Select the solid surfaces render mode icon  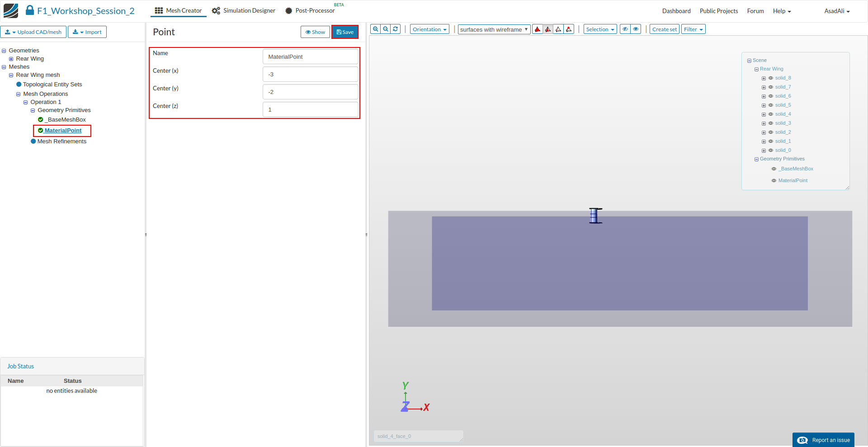pos(538,29)
